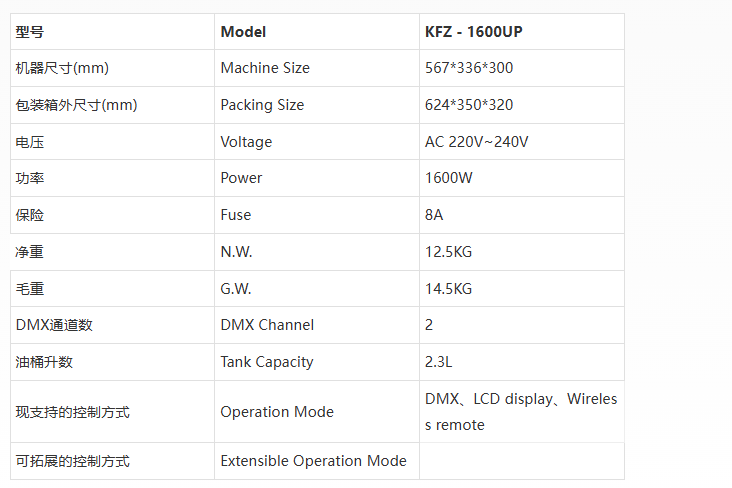732x488 pixels.
Task: Click the KFZ - 1600UP model value
Action: point(473,32)
